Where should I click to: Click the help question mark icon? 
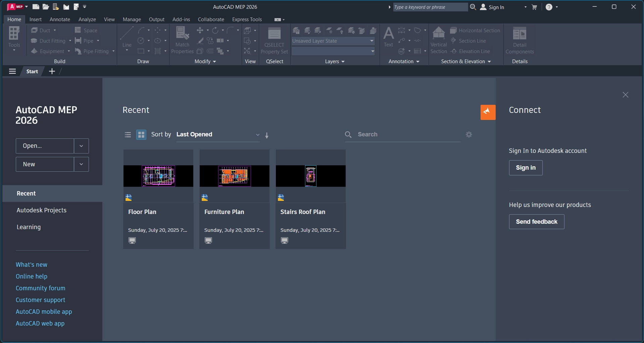coord(549,7)
